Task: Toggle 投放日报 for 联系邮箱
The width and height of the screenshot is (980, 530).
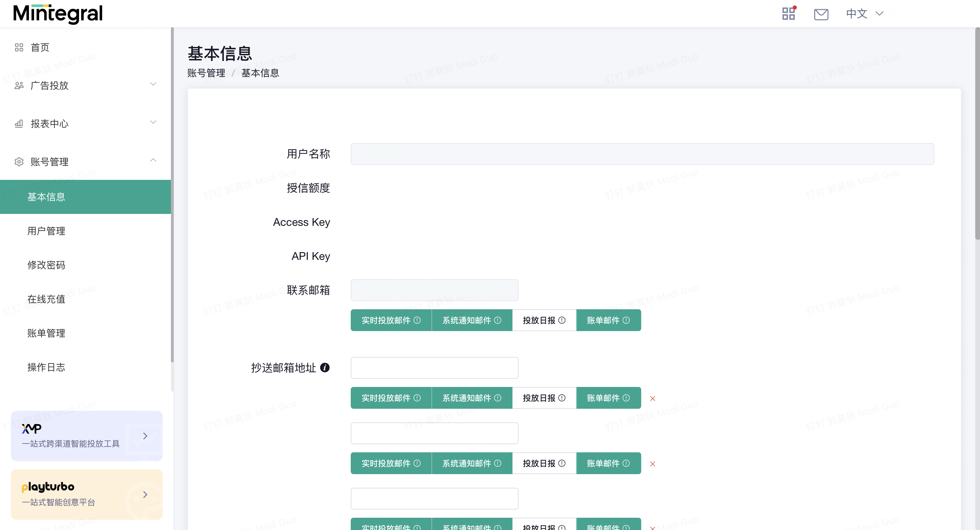Action: 544,321
